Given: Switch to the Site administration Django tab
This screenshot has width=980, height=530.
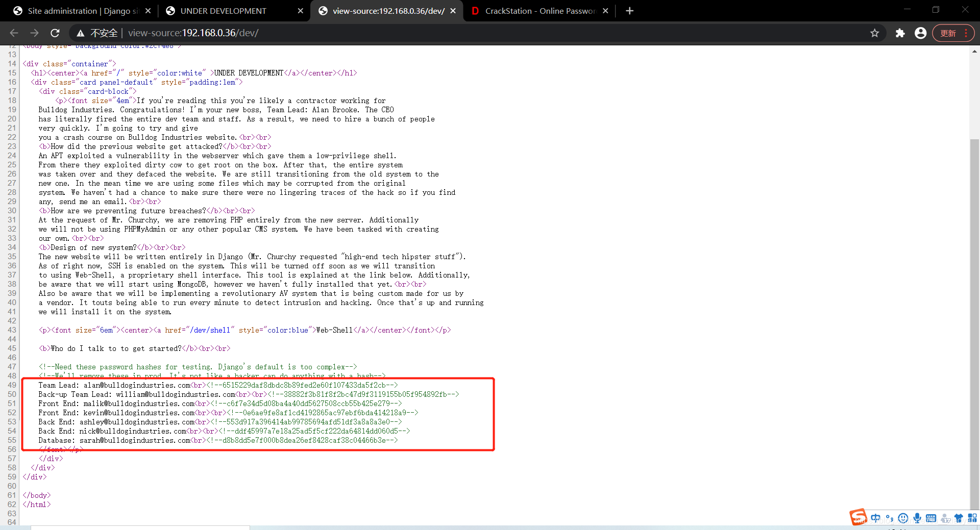Looking at the screenshot, I should point(82,11).
